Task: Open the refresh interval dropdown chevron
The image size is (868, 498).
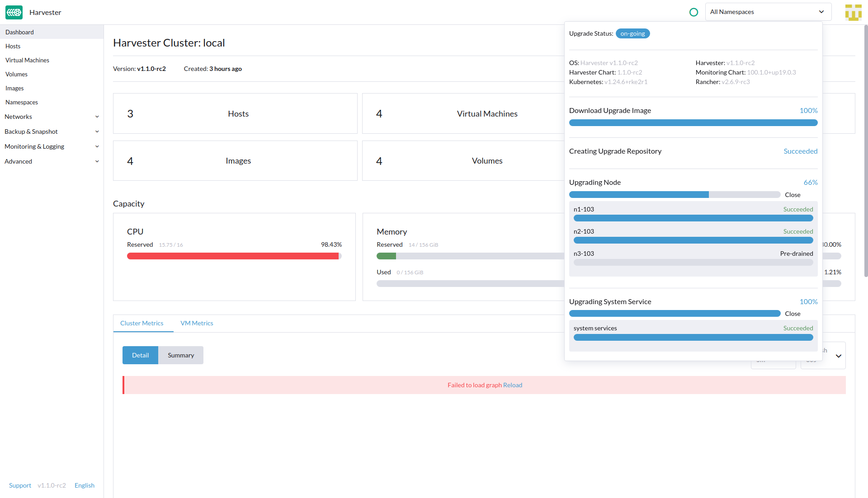Action: (x=838, y=356)
